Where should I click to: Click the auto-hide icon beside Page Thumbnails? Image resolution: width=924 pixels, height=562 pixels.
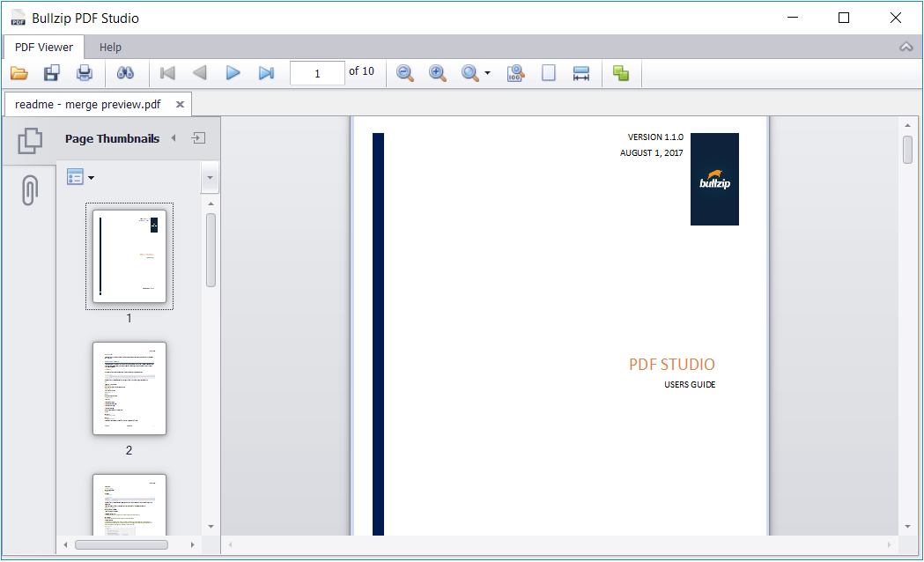click(x=198, y=137)
